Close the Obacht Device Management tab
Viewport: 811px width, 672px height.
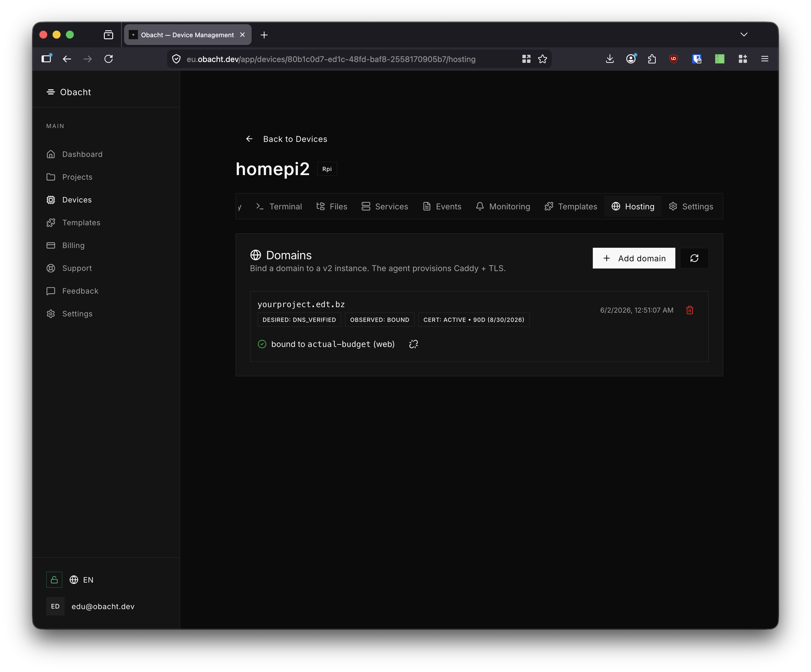[242, 35]
